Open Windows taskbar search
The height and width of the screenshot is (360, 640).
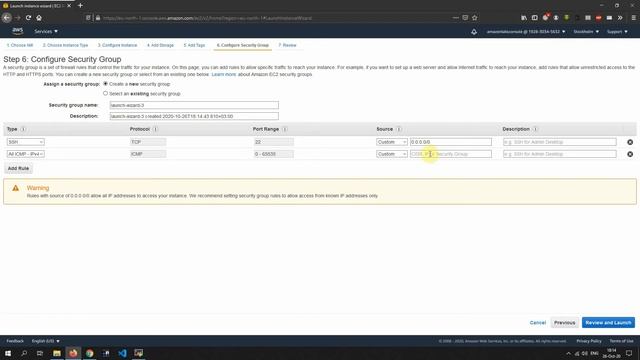click(x=24, y=353)
